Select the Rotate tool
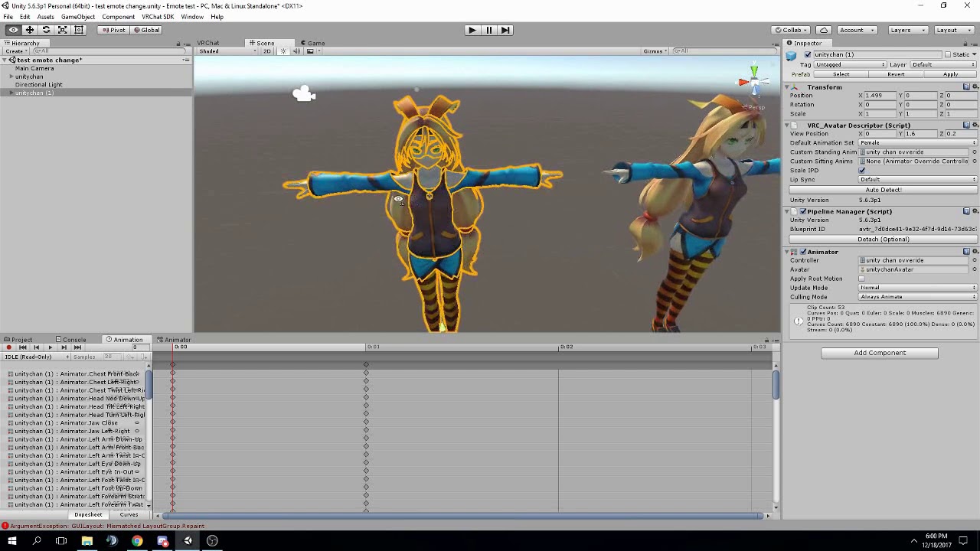This screenshot has height=551, width=980. [46, 30]
